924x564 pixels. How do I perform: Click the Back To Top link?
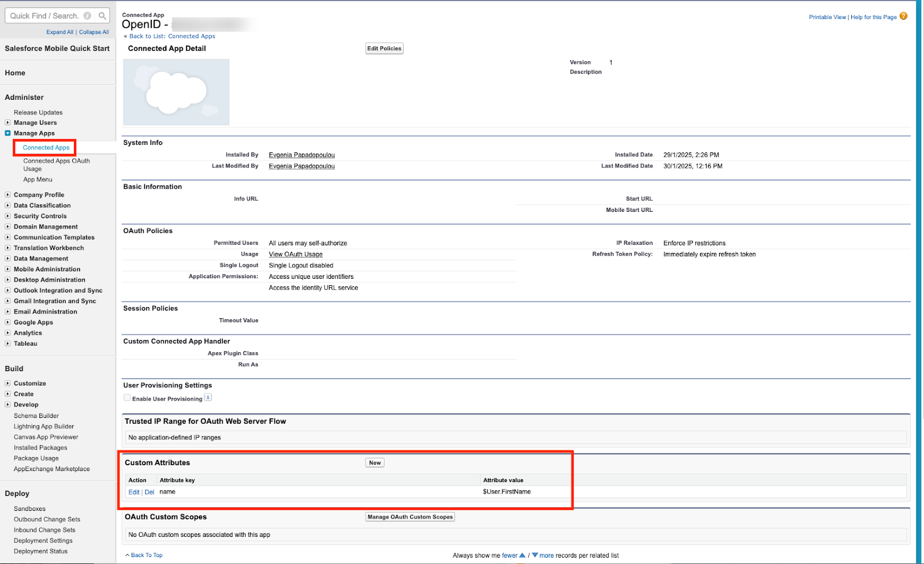pos(147,555)
